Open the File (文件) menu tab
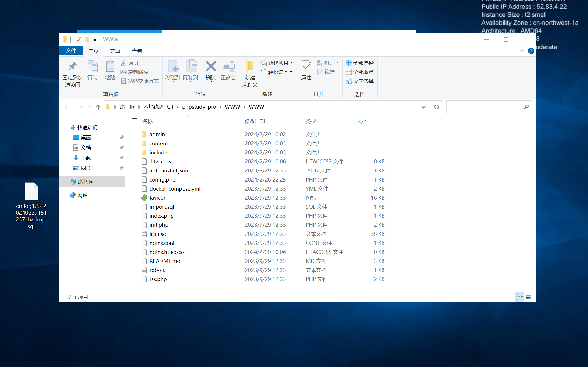Screen dimensions: 588x367 pyautogui.click(x=71, y=51)
